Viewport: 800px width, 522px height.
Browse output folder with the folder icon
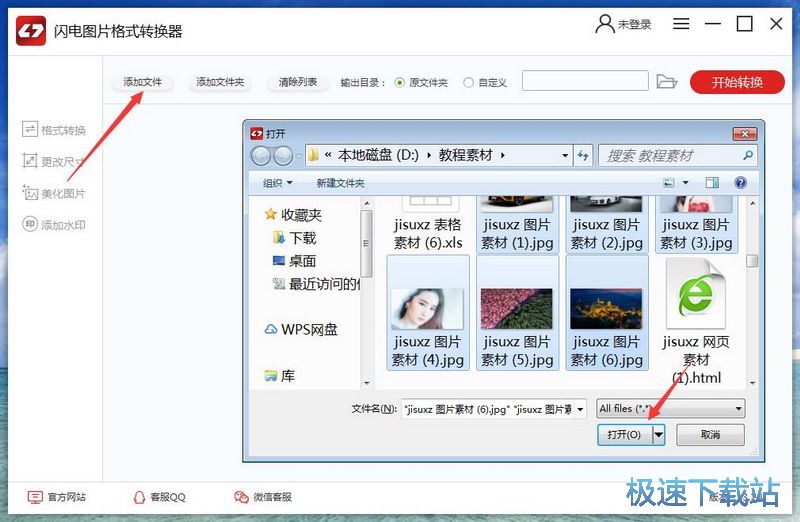click(x=667, y=82)
